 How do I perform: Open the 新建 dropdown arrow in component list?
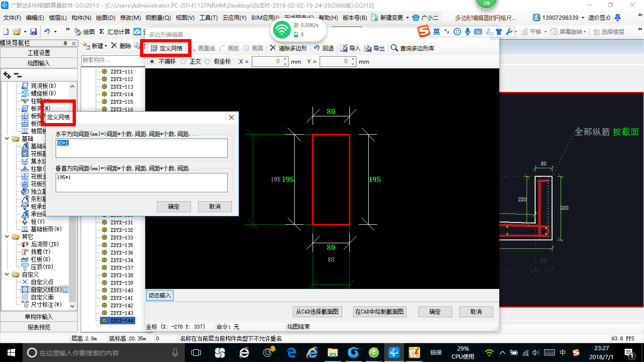click(x=106, y=46)
